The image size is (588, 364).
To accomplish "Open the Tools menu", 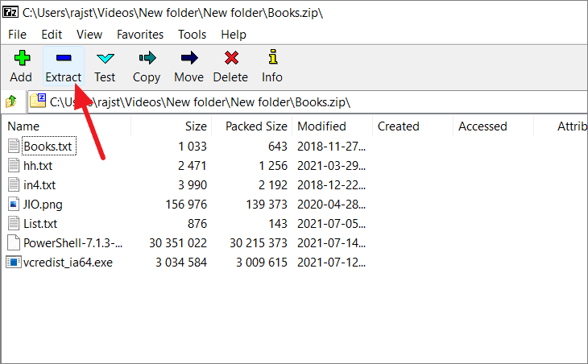I will coord(192,35).
